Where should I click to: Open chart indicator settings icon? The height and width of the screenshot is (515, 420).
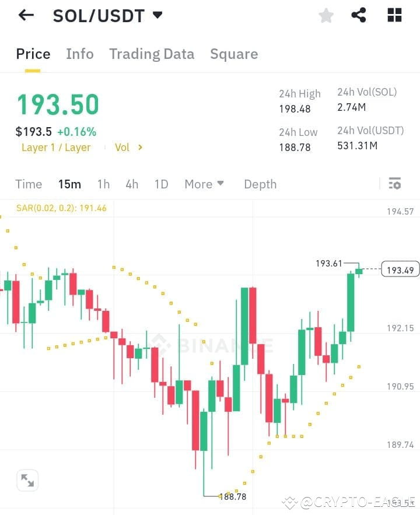(395, 183)
